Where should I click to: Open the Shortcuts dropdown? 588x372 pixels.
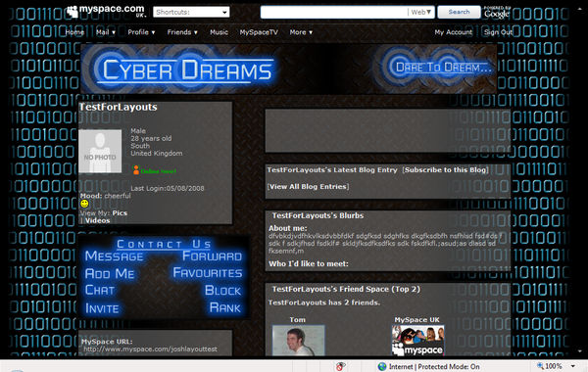(x=191, y=12)
